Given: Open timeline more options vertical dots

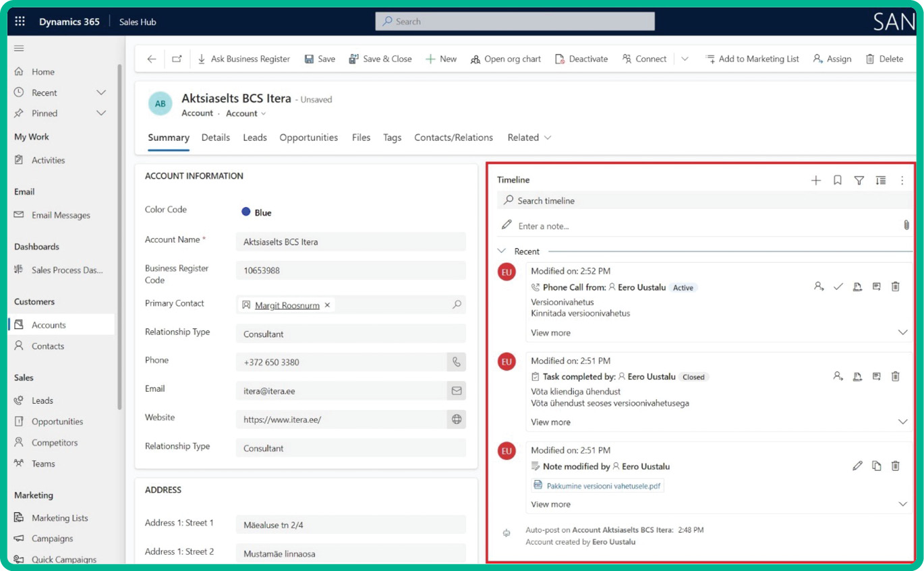Looking at the screenshot, I should [902, 180].
